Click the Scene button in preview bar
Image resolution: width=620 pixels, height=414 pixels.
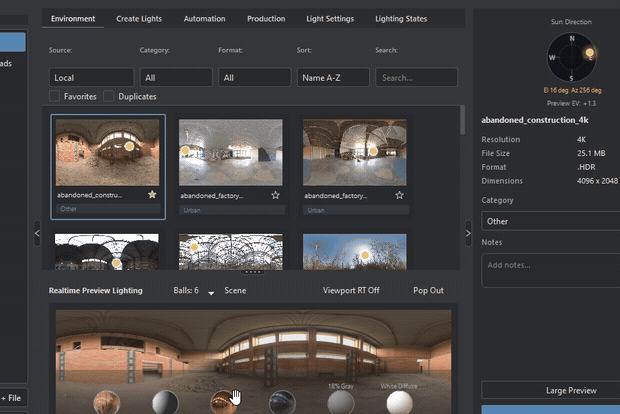235,291
